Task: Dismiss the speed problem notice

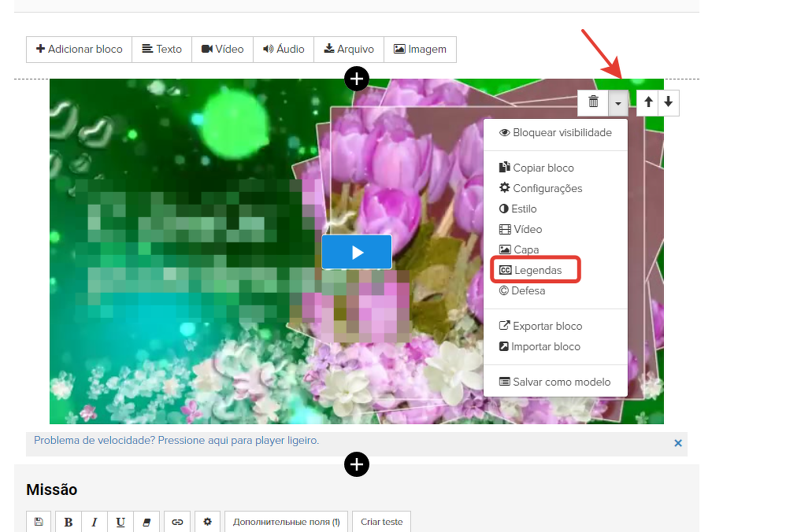Action: tap(678, 443)
